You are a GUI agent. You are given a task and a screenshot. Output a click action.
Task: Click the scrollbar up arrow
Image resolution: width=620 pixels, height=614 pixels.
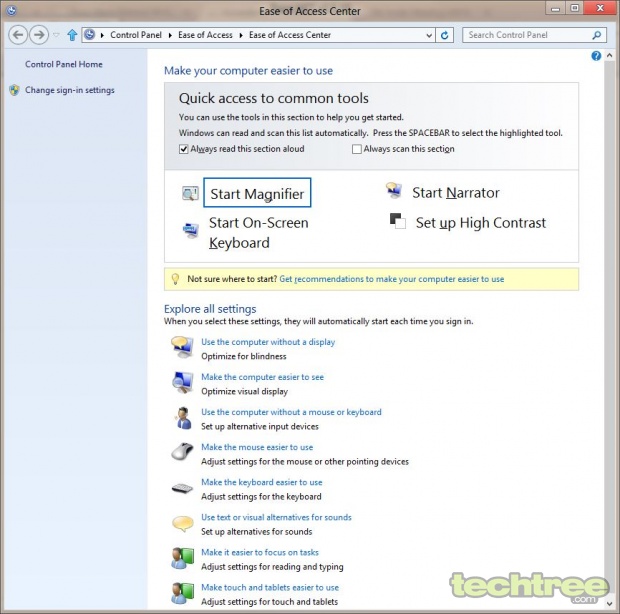coord(609,56)
